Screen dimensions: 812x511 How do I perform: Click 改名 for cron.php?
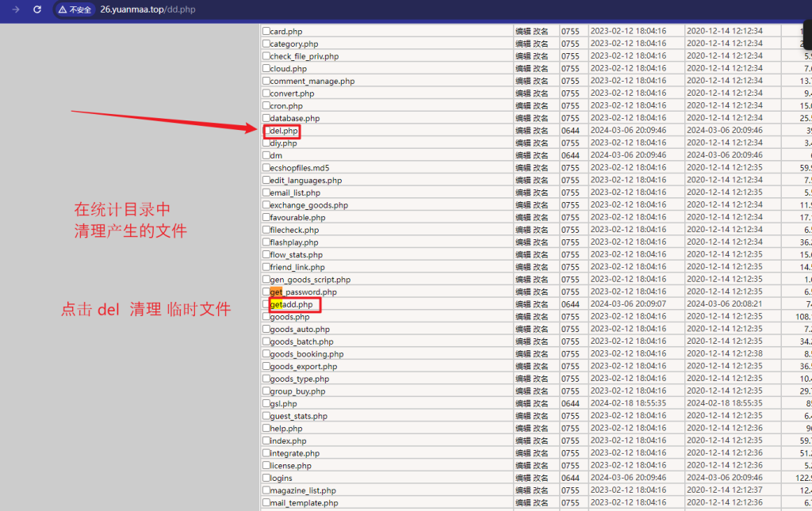tap(540, 105)
